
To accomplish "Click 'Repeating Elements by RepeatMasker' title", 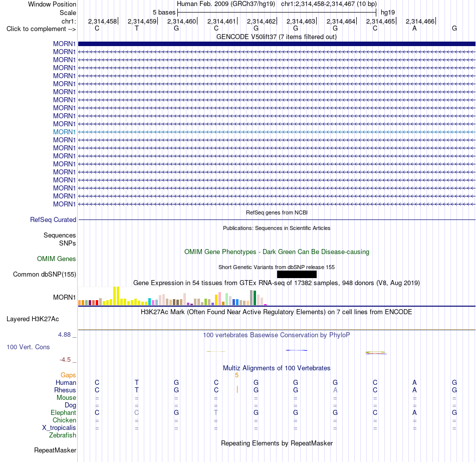I will pyautogui.click(x=277, y=443).
